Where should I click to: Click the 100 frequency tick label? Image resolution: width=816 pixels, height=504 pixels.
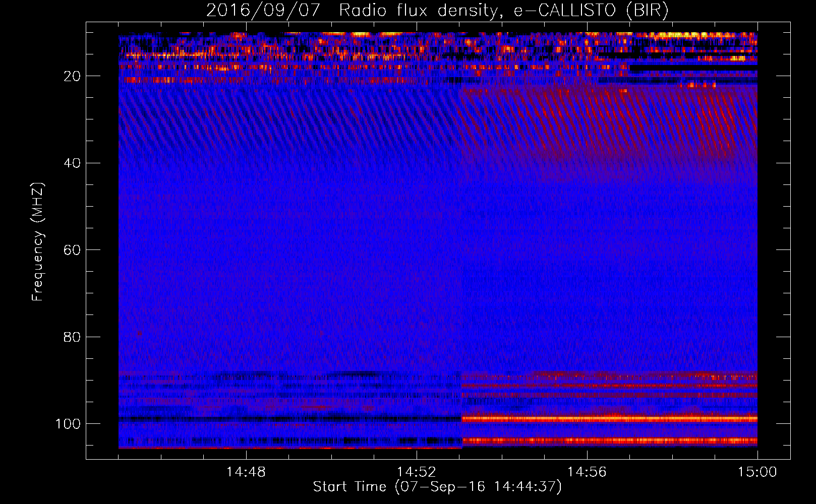[68, 424]
